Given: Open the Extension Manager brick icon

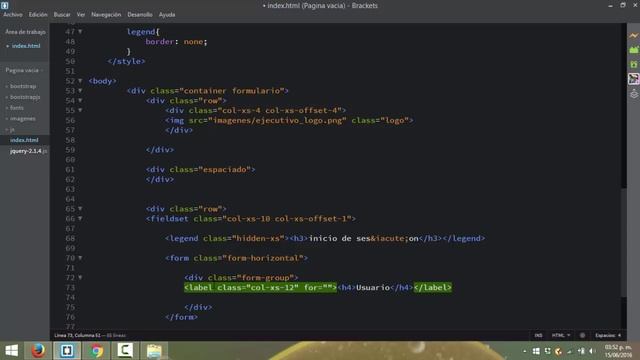Looking at the screenshot, I should pyautogui.click(x=633, y=50).
